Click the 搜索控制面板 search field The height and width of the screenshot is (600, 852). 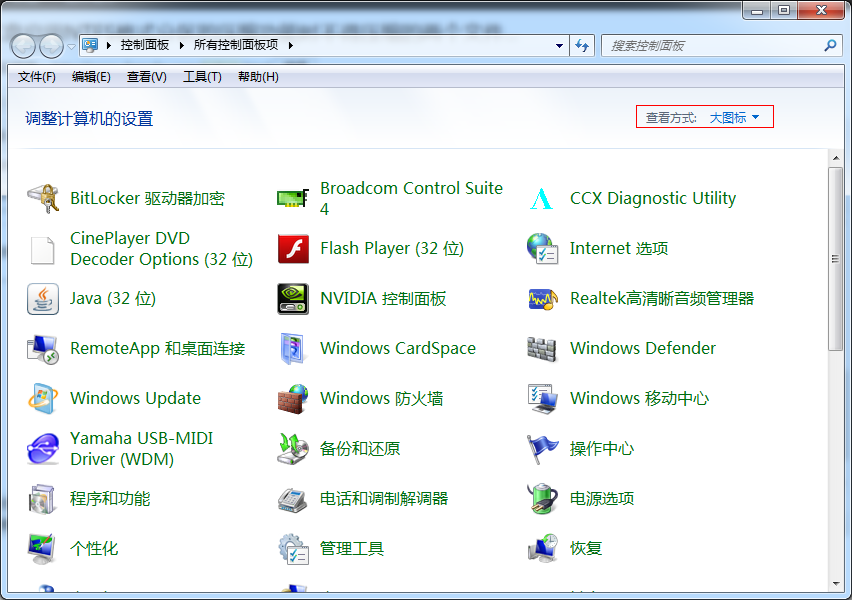pos(712,46)
